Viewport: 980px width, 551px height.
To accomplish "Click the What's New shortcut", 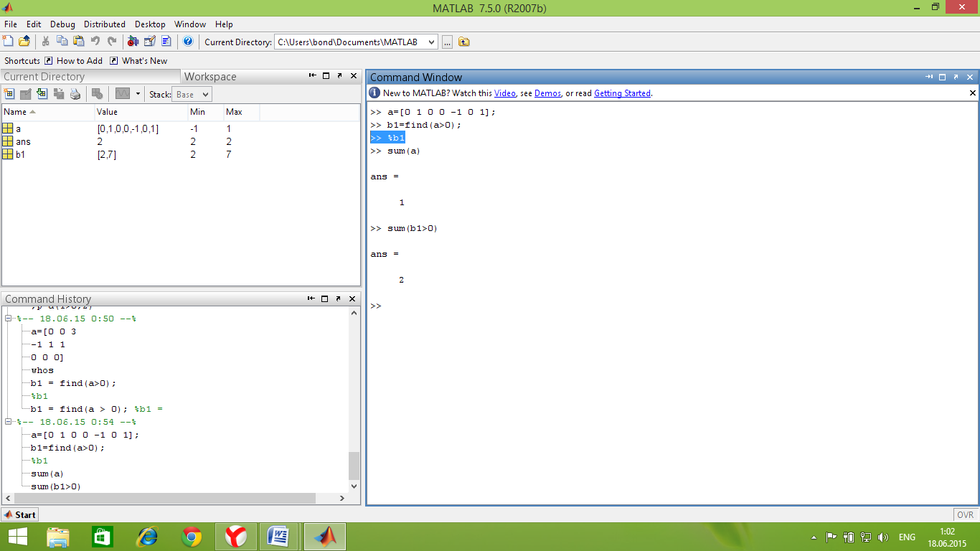I will pos(138,61).
